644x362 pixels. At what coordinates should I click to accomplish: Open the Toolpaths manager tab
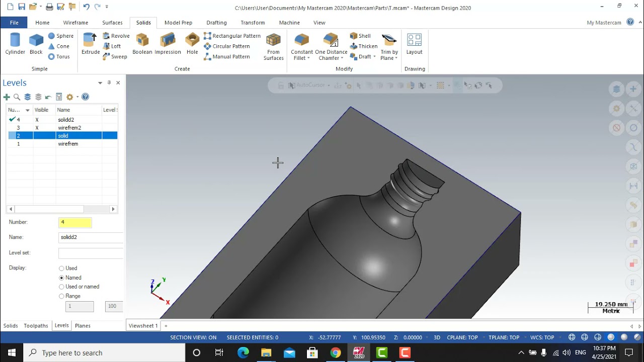tap(36, 326)
